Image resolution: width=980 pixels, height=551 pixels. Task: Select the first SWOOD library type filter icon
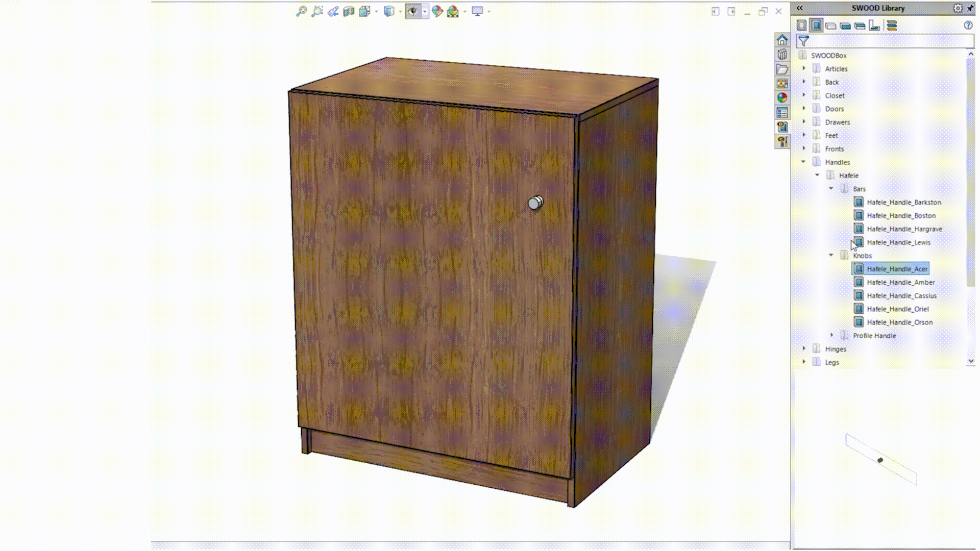(802, 26)
